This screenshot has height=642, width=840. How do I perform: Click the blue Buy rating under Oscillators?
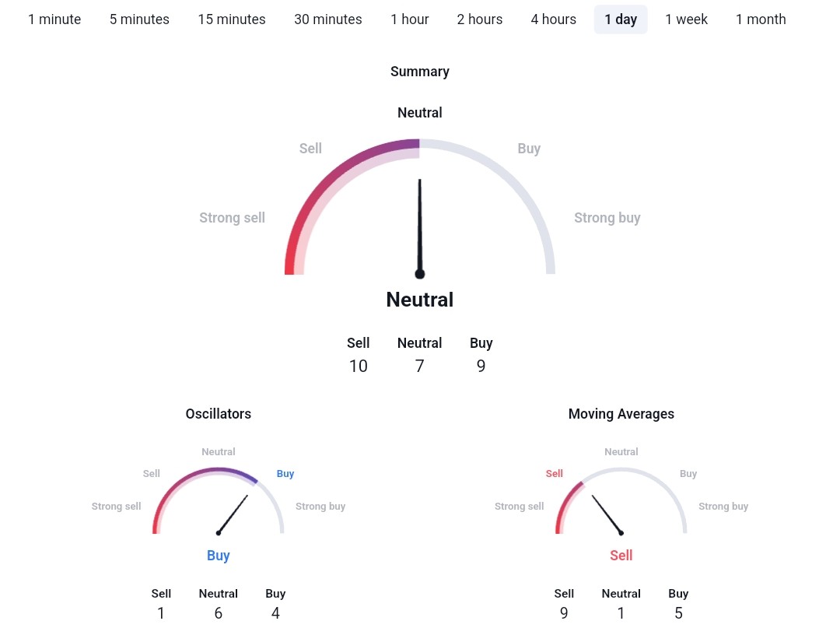coord(219,556)
